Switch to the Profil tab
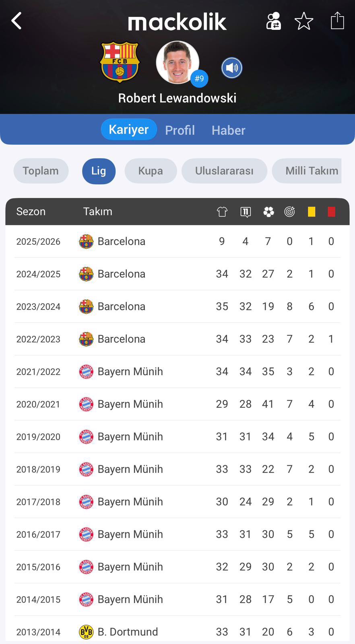355x644 pixels. pos(180,130)
